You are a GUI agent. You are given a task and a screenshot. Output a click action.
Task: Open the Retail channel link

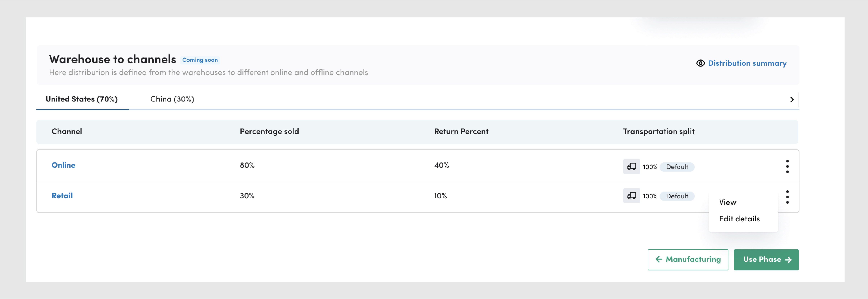[x=62, y=196]
